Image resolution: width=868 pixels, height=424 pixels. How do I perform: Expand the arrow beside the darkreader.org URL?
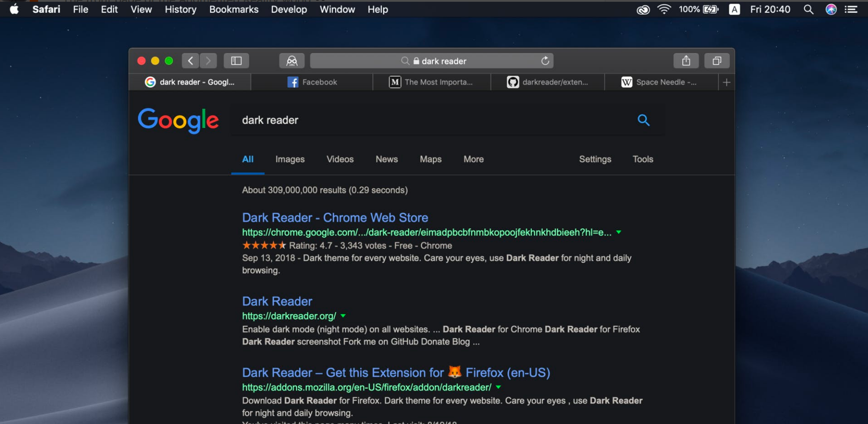[344, 316]
